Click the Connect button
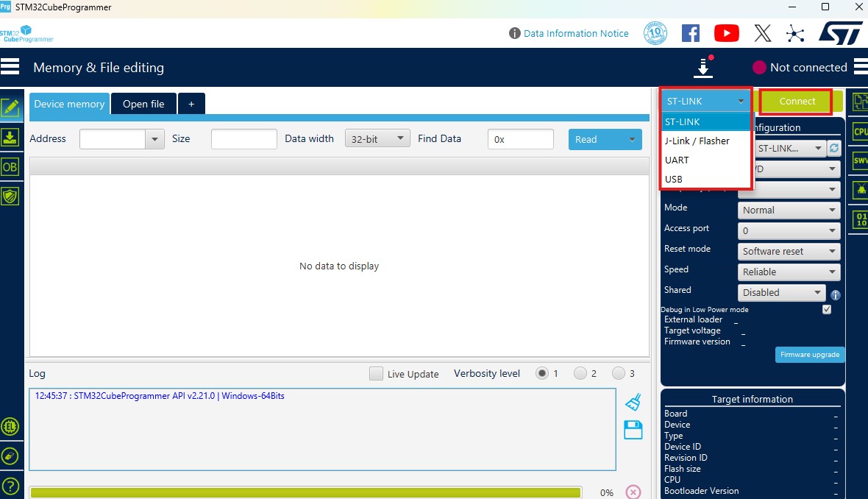 pyautogui.click(x=795, y=101)
